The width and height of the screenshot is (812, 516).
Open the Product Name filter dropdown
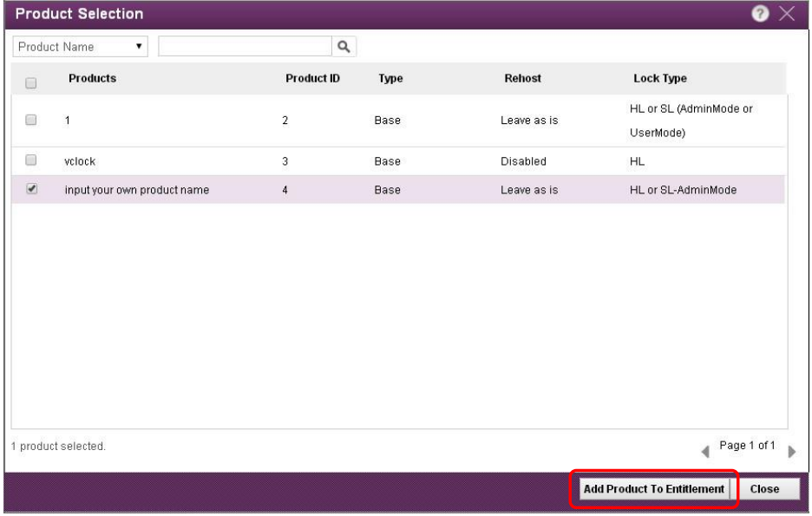(82, 47)
